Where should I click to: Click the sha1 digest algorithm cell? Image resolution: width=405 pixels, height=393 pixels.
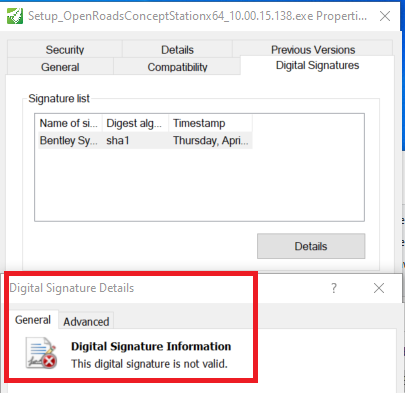tap(118, 140)
